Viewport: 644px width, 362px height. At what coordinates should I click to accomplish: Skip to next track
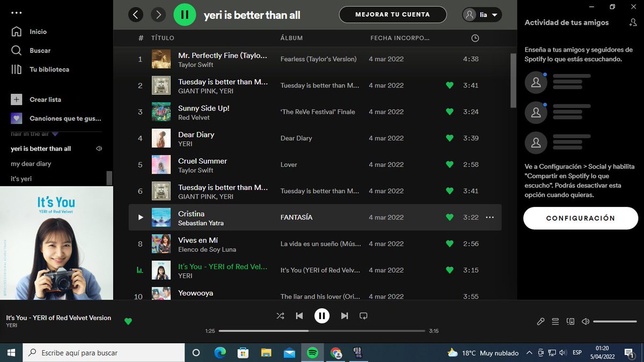pyautogui.click(x=345, y=316)
